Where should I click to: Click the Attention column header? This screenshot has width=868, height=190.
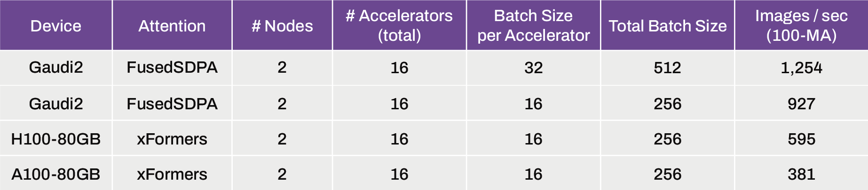(172, 26)
